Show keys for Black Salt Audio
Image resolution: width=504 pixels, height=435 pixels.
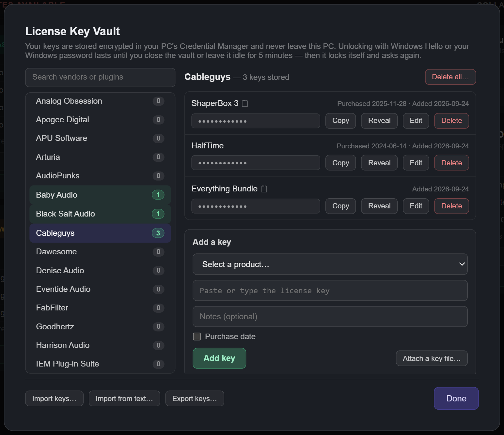[100, 214]
